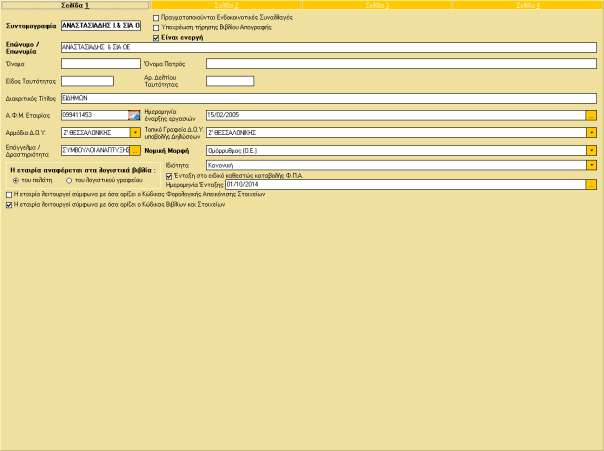Image resolution: width=604 pixels, height=451 pixels.
Task: Open the Τοπικό Γραφείο Δ.Ο.Υ. dropdown arrow
Action: [x=591, y=132]
